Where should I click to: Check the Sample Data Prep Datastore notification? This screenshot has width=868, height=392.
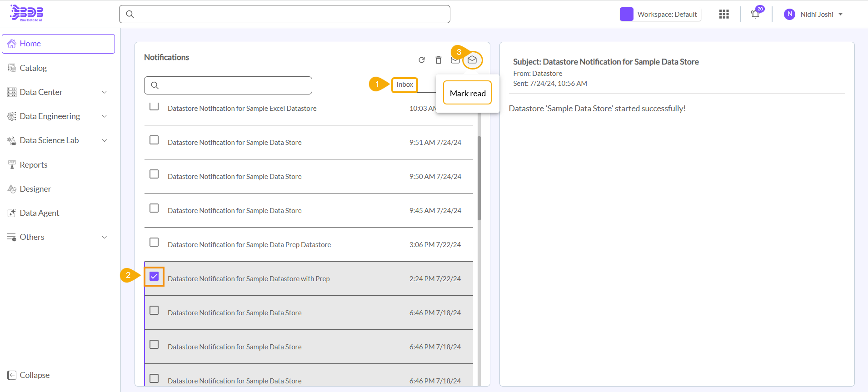click(x=154, y=242)
